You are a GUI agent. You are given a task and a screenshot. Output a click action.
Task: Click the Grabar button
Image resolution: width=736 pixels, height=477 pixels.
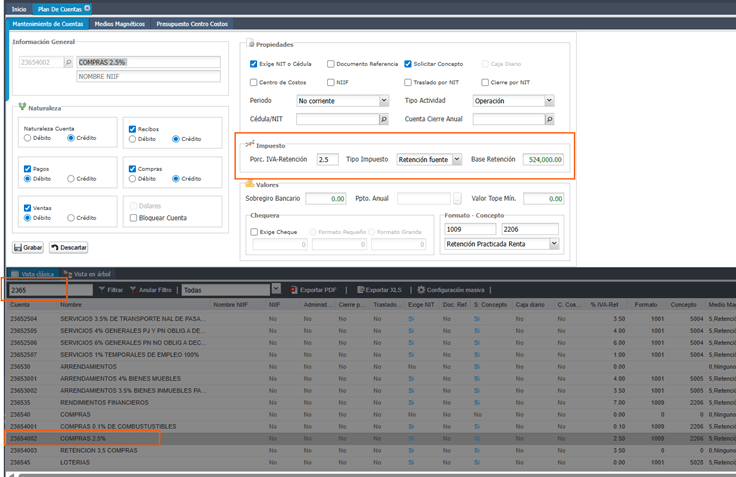pyautogui.click(x=28, y=247)
